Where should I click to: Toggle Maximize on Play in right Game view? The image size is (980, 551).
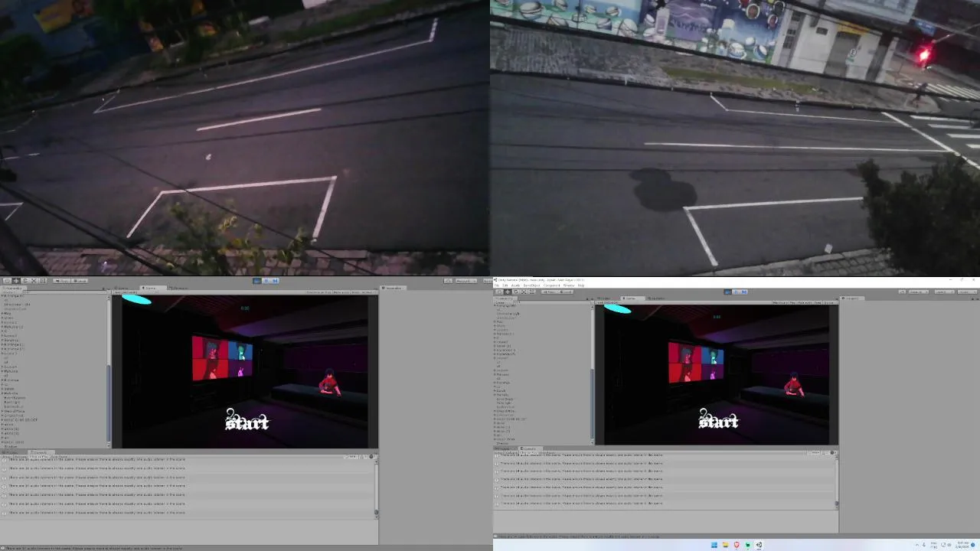[x=785, y=304]
